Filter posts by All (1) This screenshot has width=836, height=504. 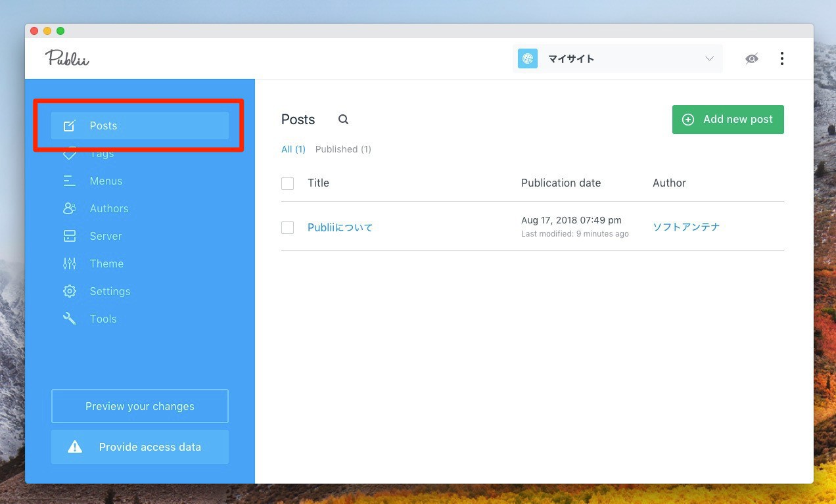click(293, 149)
